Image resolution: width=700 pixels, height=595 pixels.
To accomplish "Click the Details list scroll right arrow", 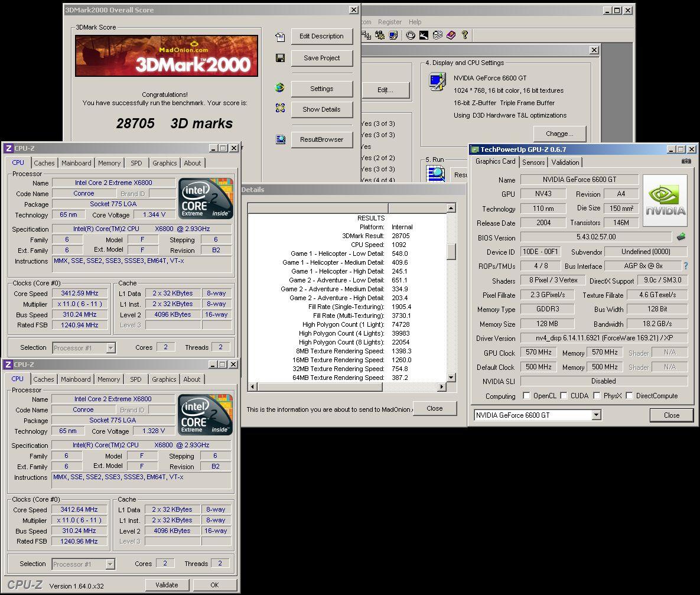I will 442,387.
